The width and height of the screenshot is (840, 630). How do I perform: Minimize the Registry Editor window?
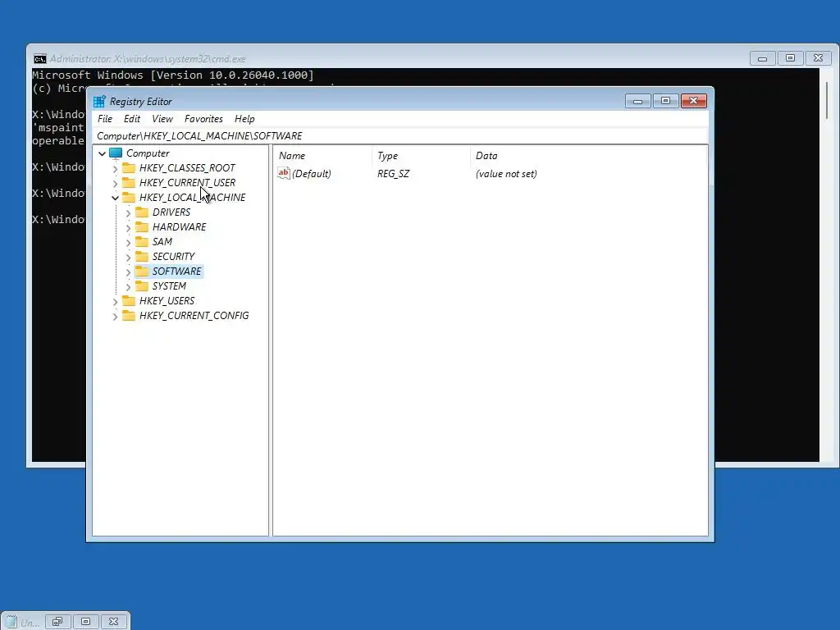click(x=638, y=101)
